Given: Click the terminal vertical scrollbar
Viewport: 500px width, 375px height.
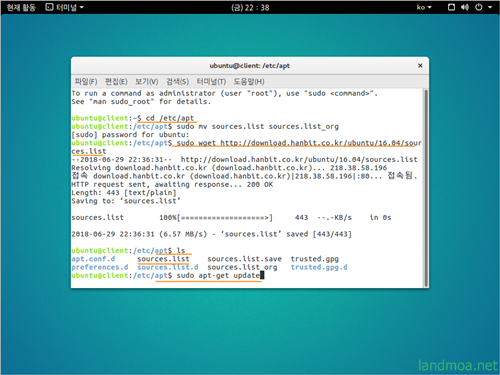Looking at the screenshot, I should pyautogui.click(x=426, y=188).
